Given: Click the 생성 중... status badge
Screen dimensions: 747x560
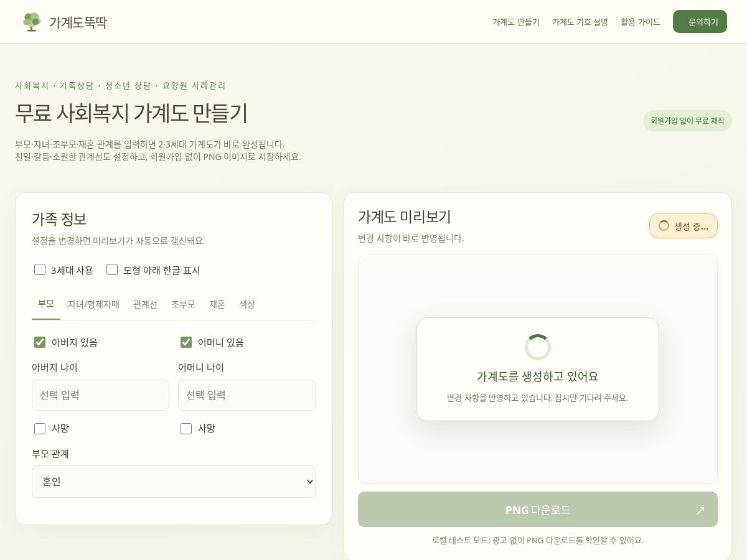Looking at the screenshot, I should (684, 226).
